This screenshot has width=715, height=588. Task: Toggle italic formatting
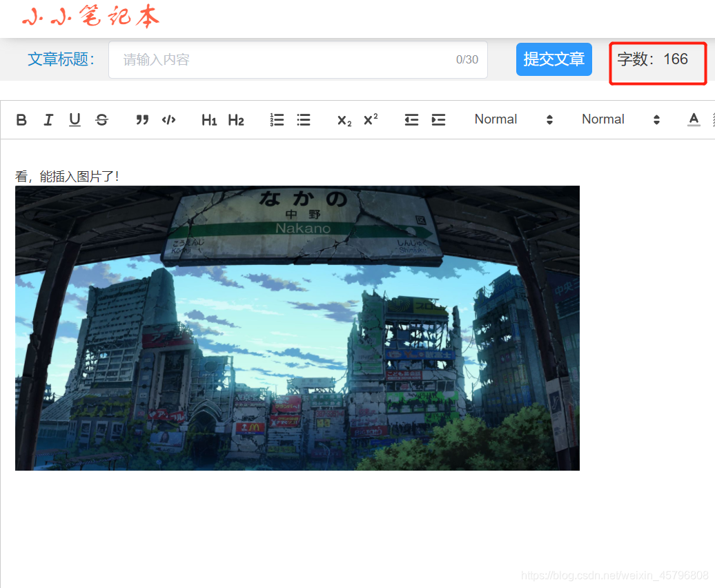coord(48,120)
